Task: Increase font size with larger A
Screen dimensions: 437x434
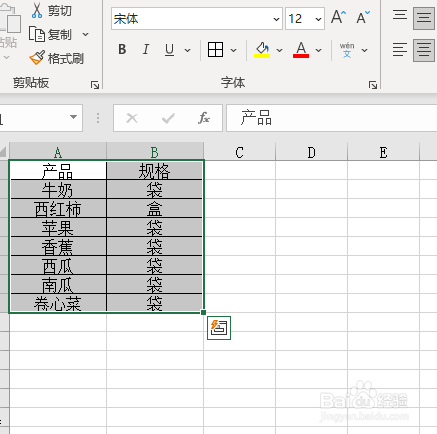Action: [338, 17]
